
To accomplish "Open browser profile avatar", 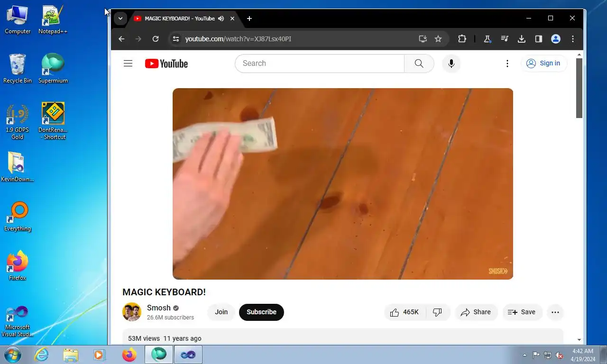I will pyautogui.click(x=556, y=39).
